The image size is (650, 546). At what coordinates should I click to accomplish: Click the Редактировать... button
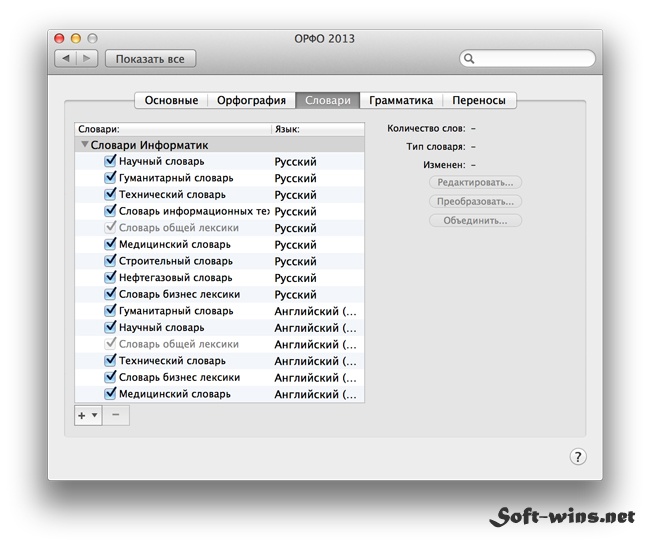pos(475,182)
